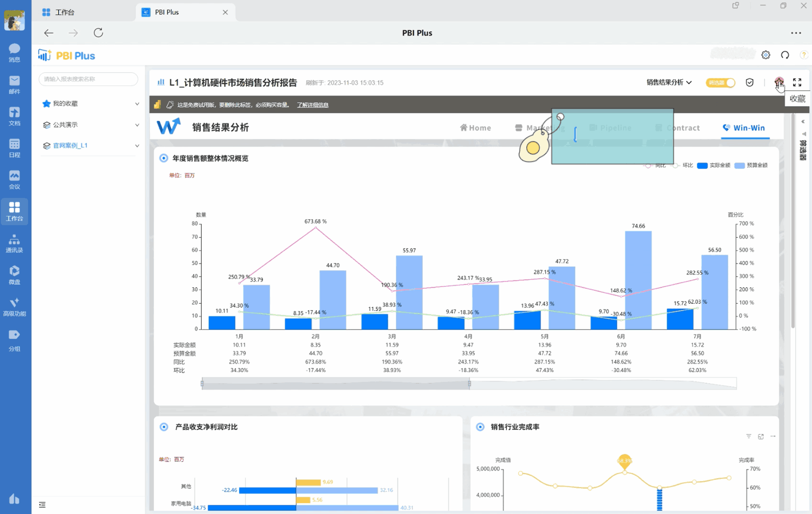Collapse the 官网案例_L1 section
Image resolution: width=812 pixels, height=514 pixels.
(x=137, y=145)
